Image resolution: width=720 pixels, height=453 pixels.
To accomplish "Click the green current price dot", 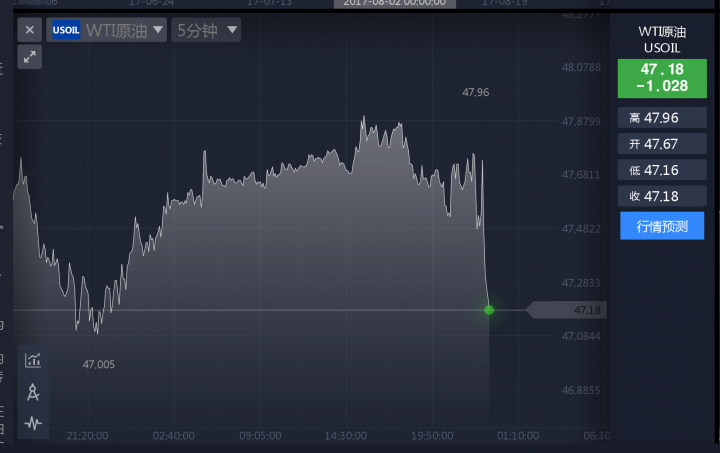I will click(489, 310).
